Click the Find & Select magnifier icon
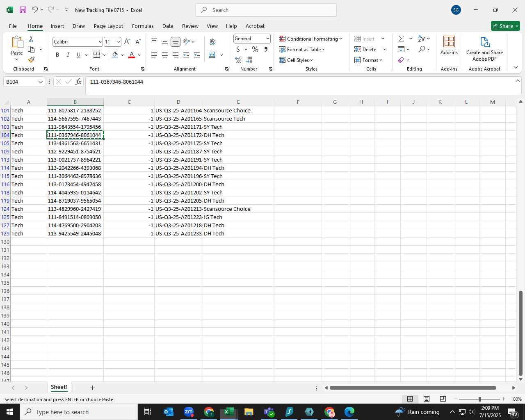The image size is (525, 420). [x=422, y=49]
